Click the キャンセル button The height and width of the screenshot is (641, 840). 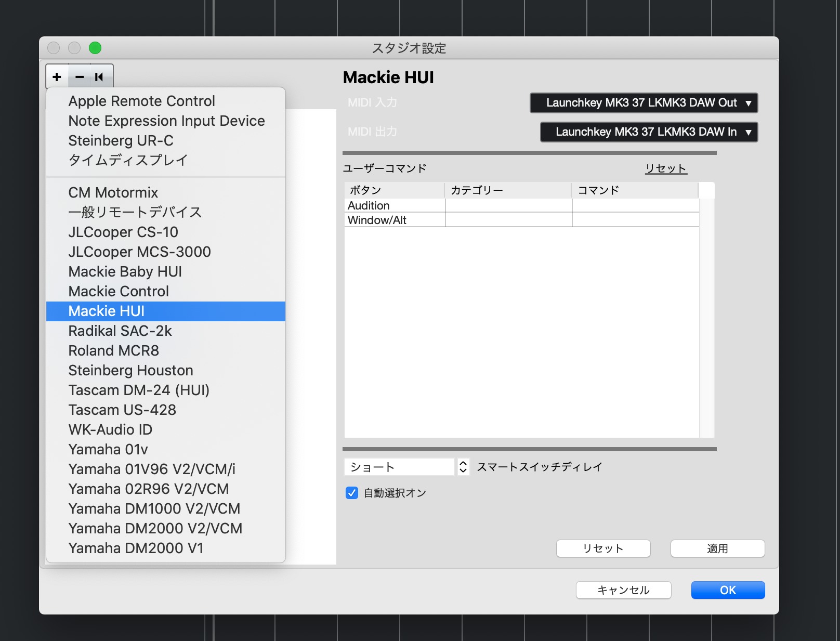(623, 590)
